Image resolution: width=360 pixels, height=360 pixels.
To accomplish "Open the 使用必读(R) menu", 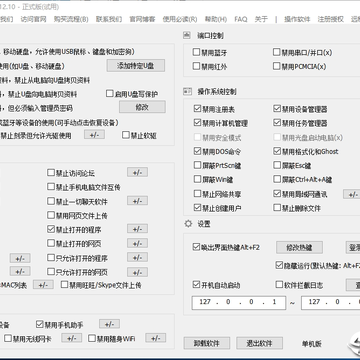I will [180, 19].
